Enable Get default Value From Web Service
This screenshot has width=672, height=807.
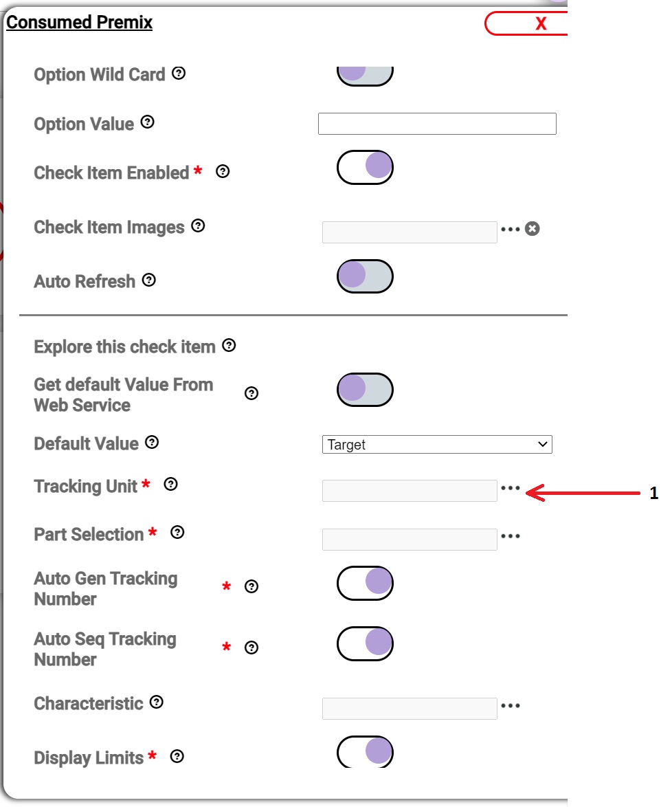tap(365, 389)
